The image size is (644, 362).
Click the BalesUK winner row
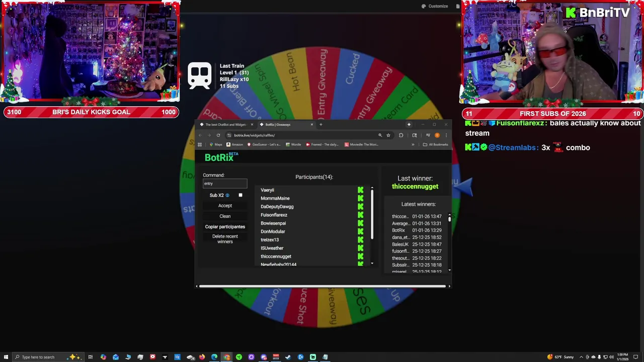point(417,244)
